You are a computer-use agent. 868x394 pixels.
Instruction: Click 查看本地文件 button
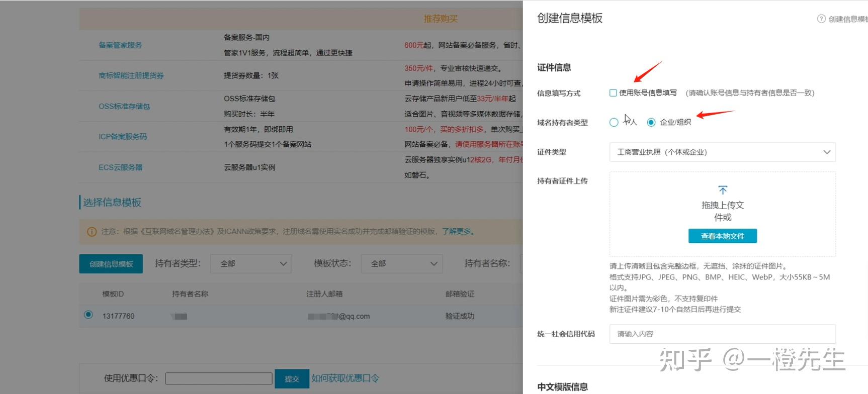tap(723, 236)
